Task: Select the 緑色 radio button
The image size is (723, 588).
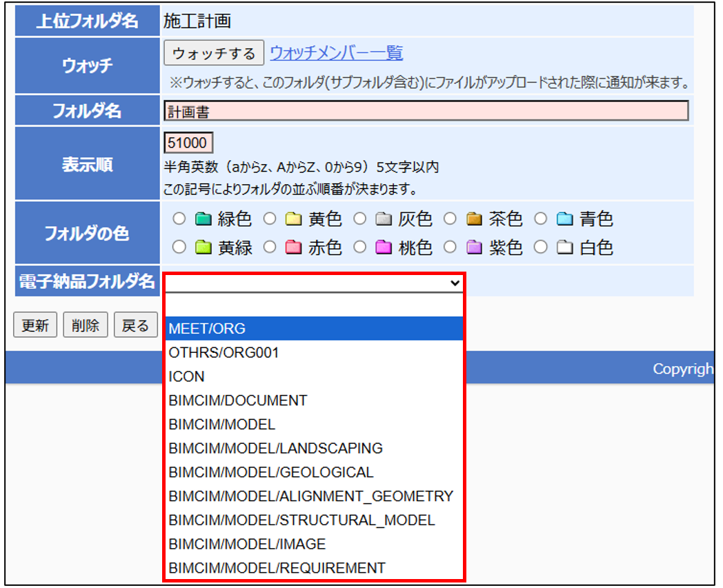Action: (180, 220)
